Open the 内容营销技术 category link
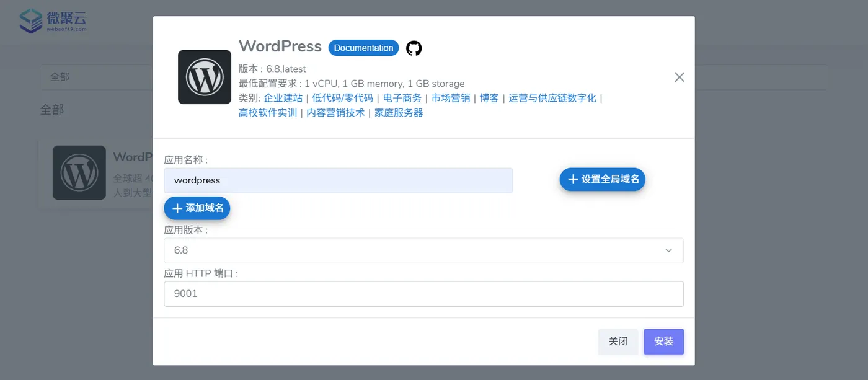Screen dimensions: 868x380 click(335, 113)
